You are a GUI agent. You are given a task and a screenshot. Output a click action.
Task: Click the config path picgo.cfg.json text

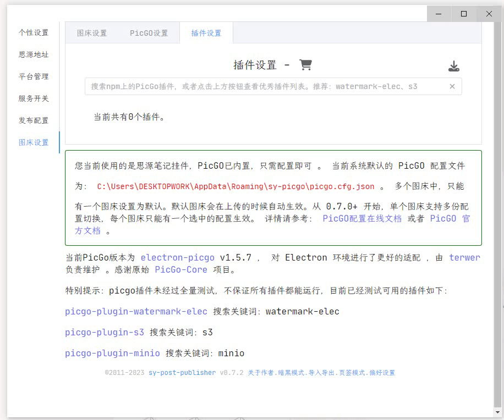point(235,186)
